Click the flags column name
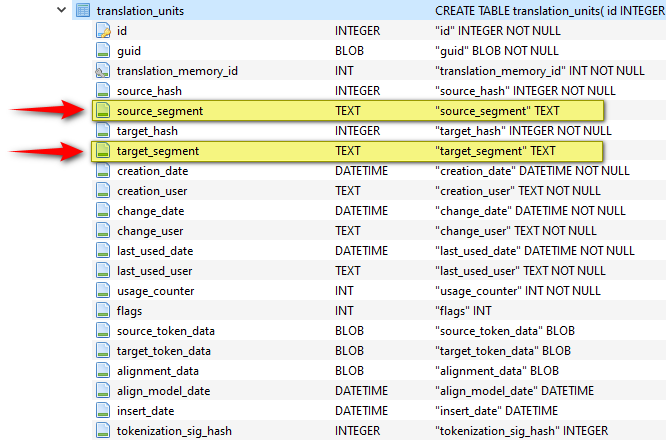The height and width of the screenshot is (443, 666). 129,311
